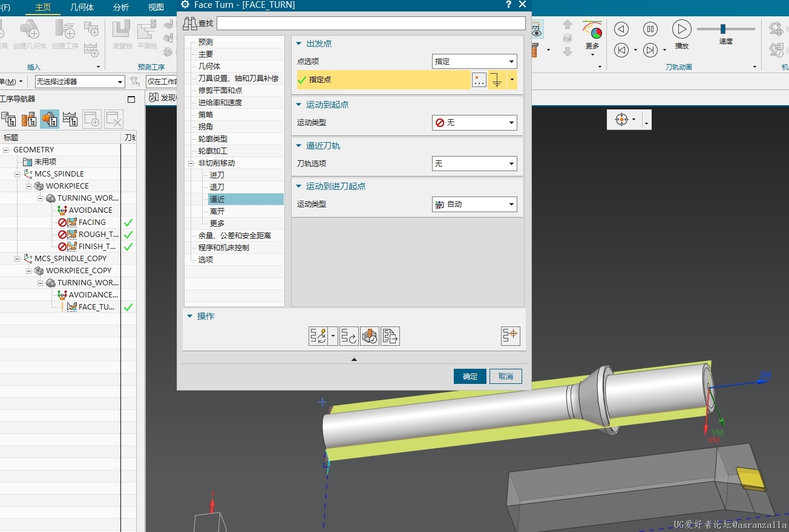Viewport: 789px width, 532px height.
Task: Collapse the 操作 section
Action: click(190, 316)
